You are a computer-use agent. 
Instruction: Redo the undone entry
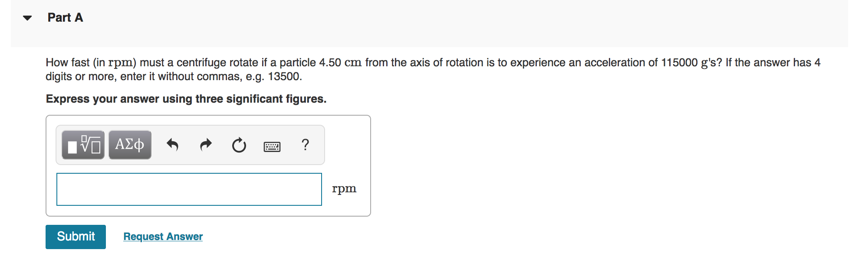(206, 145)
